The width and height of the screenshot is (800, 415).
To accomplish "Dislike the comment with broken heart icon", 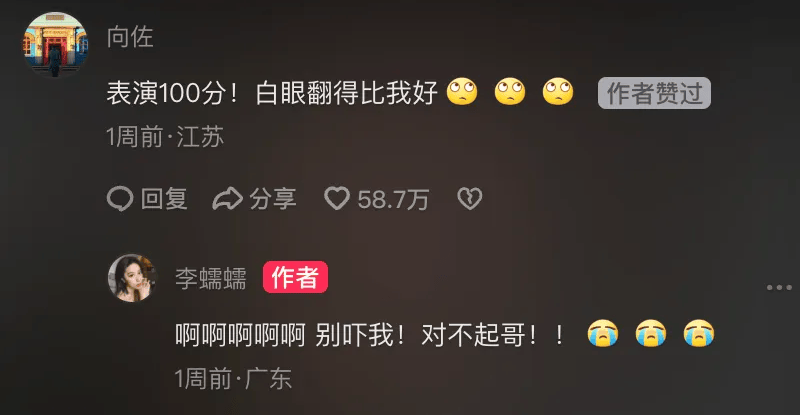I will (x=469, y=199).
